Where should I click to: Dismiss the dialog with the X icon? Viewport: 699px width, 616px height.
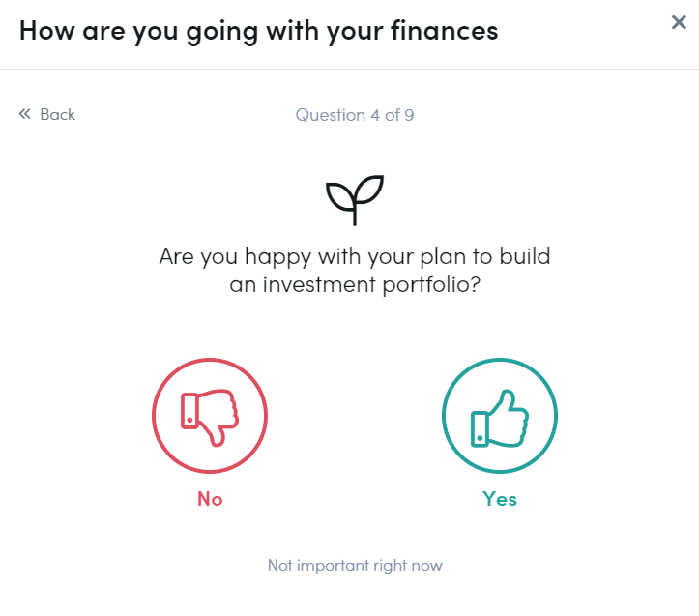(679, 22)
